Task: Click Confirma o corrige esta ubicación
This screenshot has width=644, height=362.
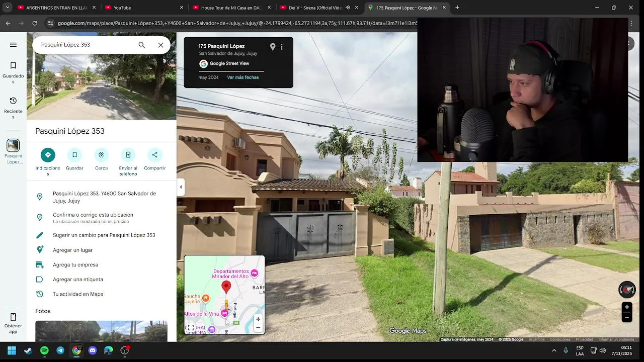Action: (102, 218)
